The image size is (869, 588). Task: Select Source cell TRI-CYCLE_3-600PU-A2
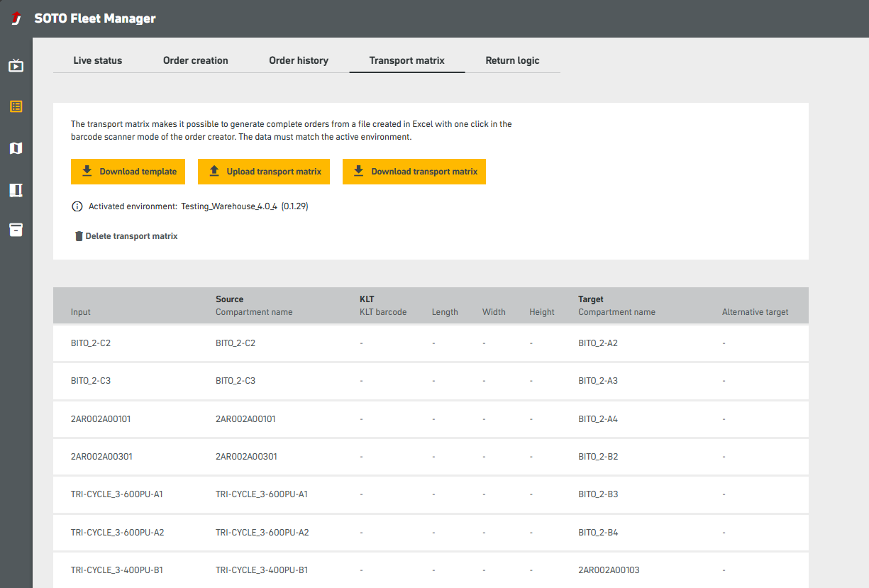pyautogui.click(x=262, y=533)
